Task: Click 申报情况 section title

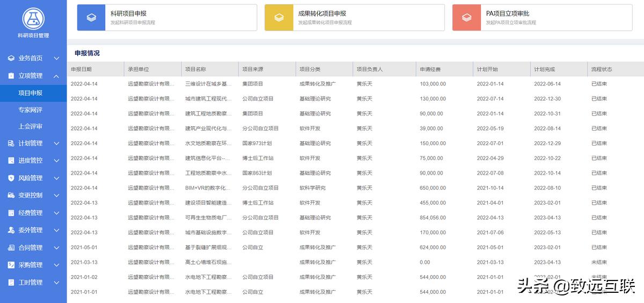Action: (x=87, y=53)
